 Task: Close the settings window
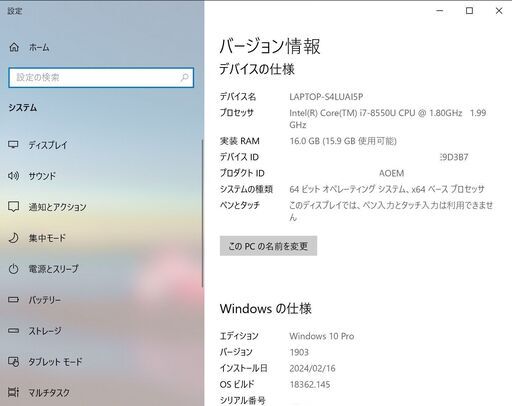click(x=499, y=11)
